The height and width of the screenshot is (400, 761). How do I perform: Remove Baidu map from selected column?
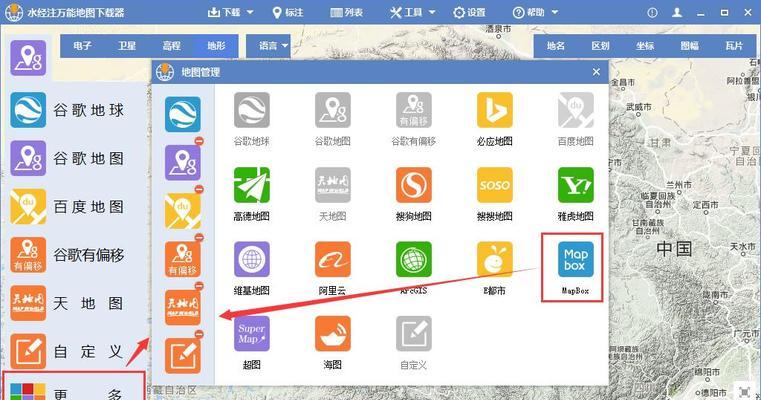click(x=199, y=189)
